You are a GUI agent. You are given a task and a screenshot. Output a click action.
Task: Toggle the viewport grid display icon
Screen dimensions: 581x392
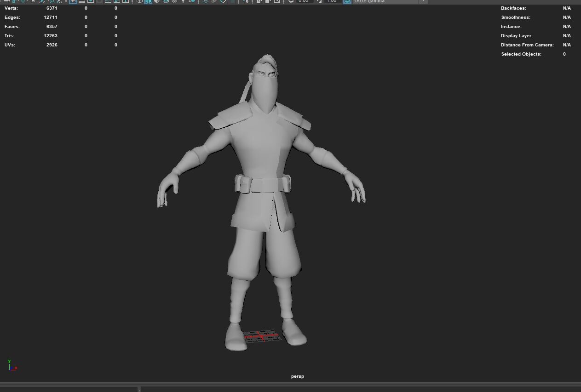73,1
